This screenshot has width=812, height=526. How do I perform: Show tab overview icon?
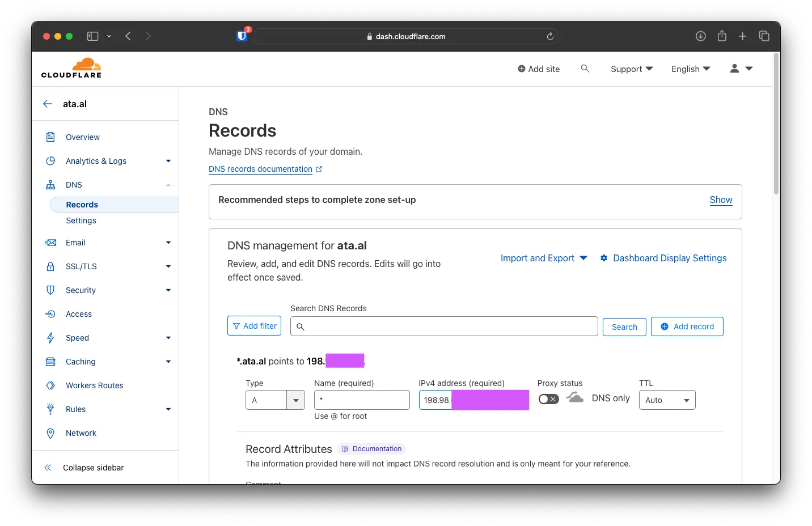764,36
